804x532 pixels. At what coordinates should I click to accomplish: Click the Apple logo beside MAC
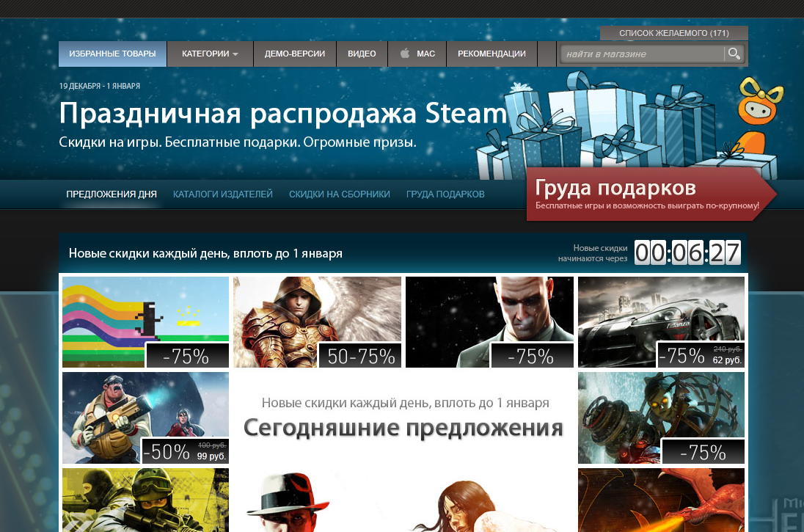point(405,54)
